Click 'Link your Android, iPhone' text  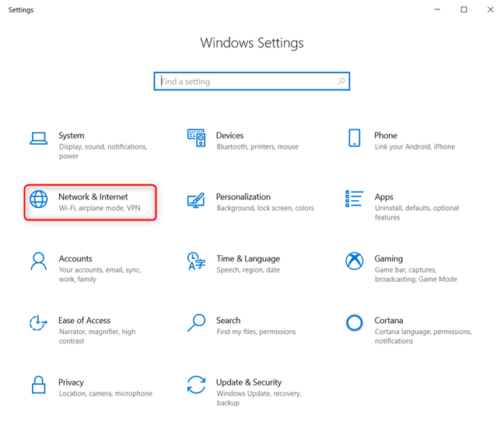coord(415,146)
